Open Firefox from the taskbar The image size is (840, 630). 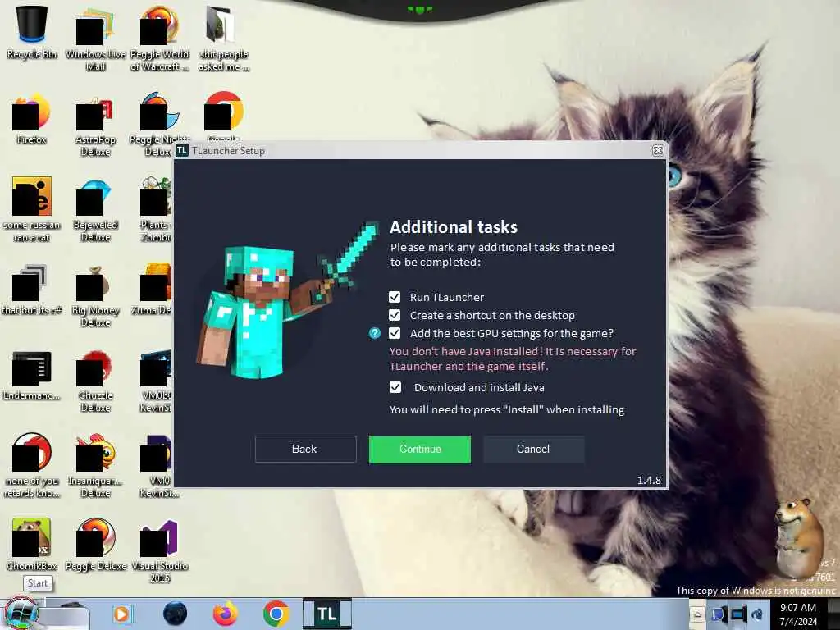[x=226, y=614]
